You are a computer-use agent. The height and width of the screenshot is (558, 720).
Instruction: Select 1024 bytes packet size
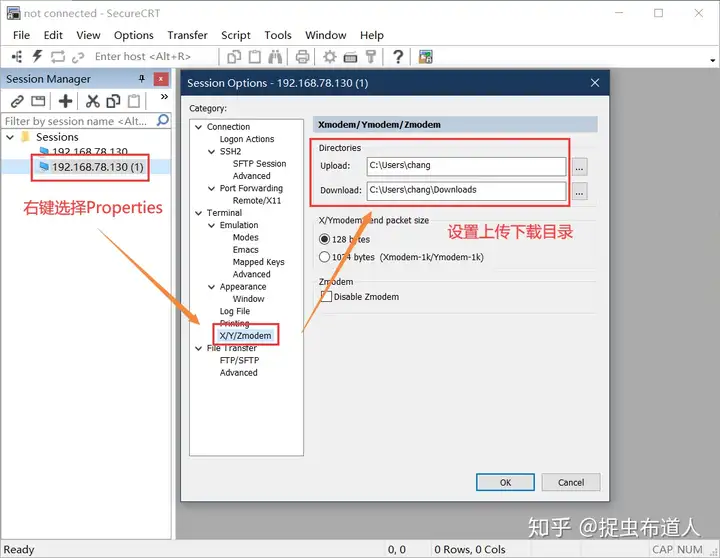(324, 257)
